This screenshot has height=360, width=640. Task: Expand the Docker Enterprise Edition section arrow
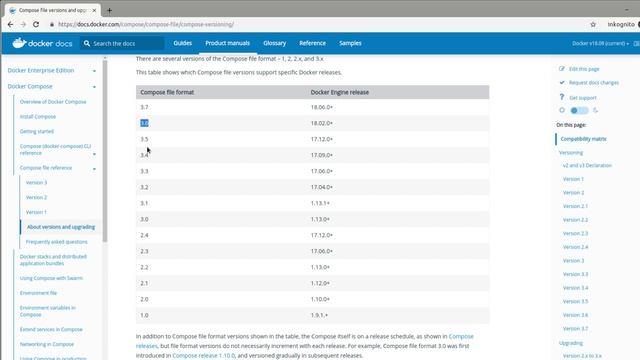coord(94,71)
